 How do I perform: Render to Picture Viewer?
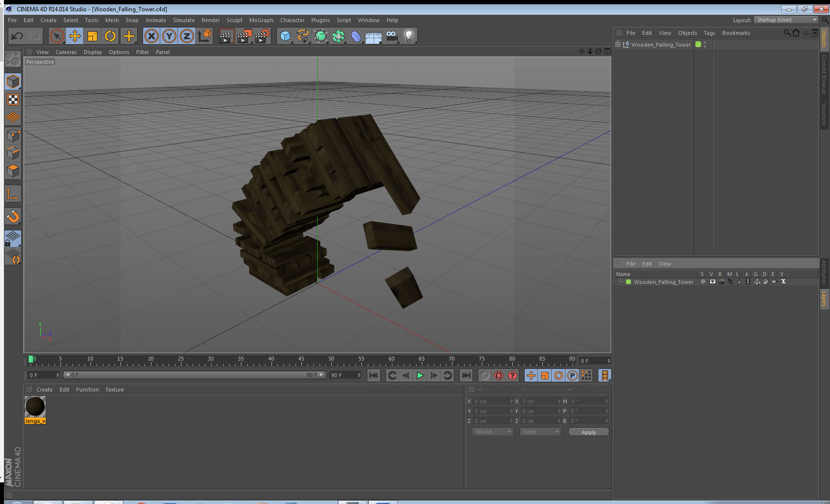[x=244, y=36]
